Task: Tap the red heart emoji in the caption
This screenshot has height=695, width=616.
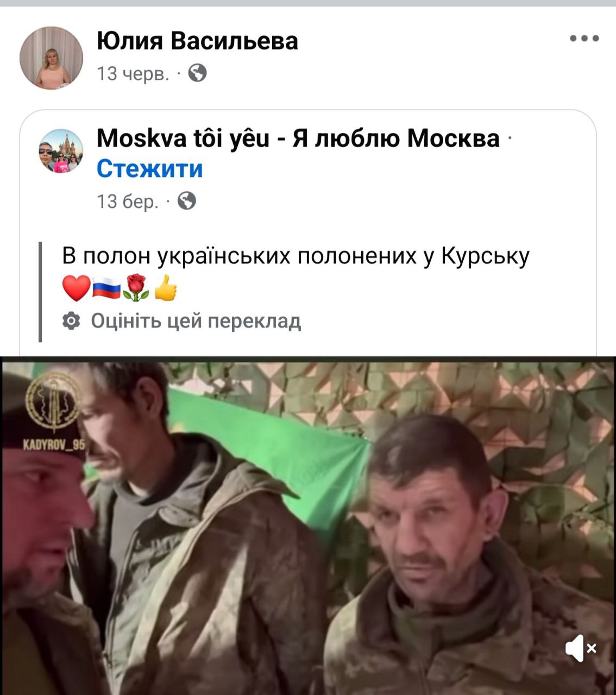Action: (x=76, y=288)
